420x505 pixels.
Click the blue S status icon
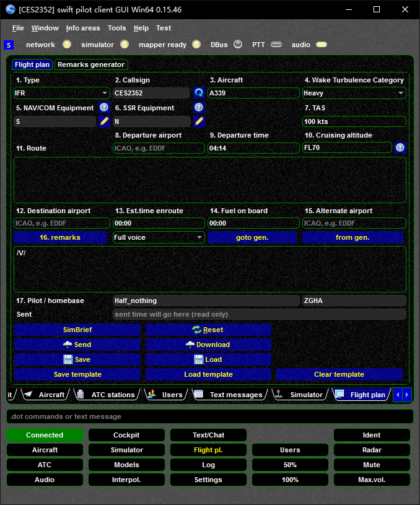[8, 45]
